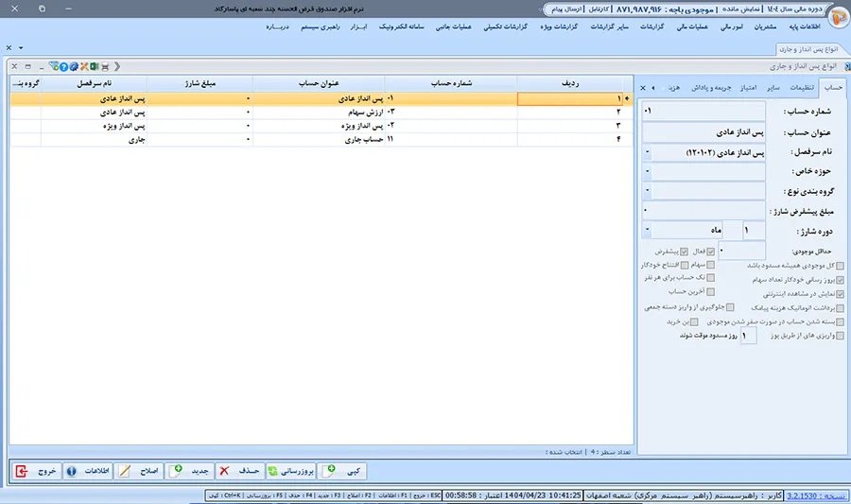Export grid using the Excel icon

(95, 67)
